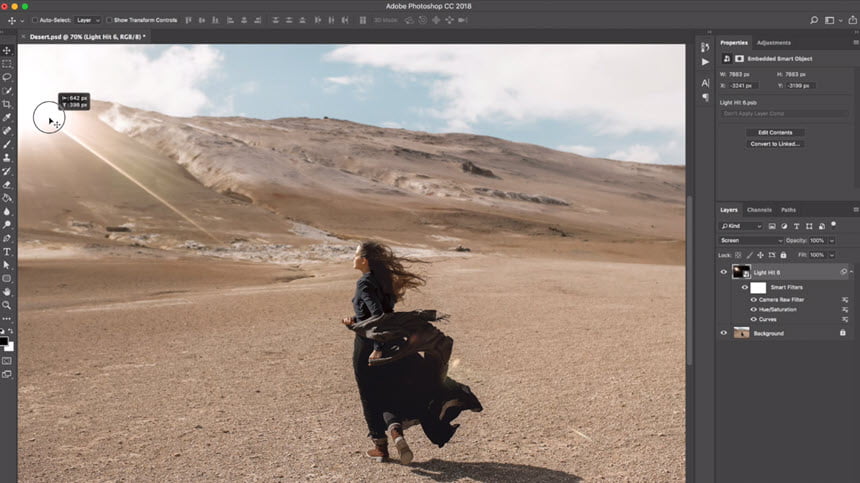
Task: Hide the Light Hit 6 layer
Action: pyautogui.click(x=723, y=272)
